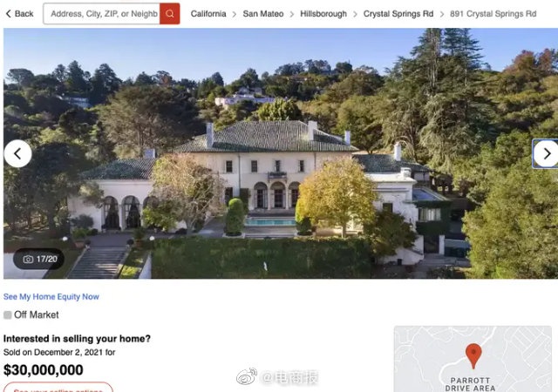Click the See your selling options button
Image resolution: width=558 pixels, height=392 pixels.
[x=58, y=388]
